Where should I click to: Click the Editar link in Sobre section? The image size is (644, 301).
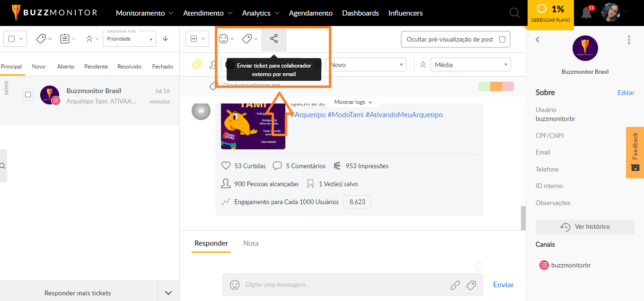click(626, 93)
